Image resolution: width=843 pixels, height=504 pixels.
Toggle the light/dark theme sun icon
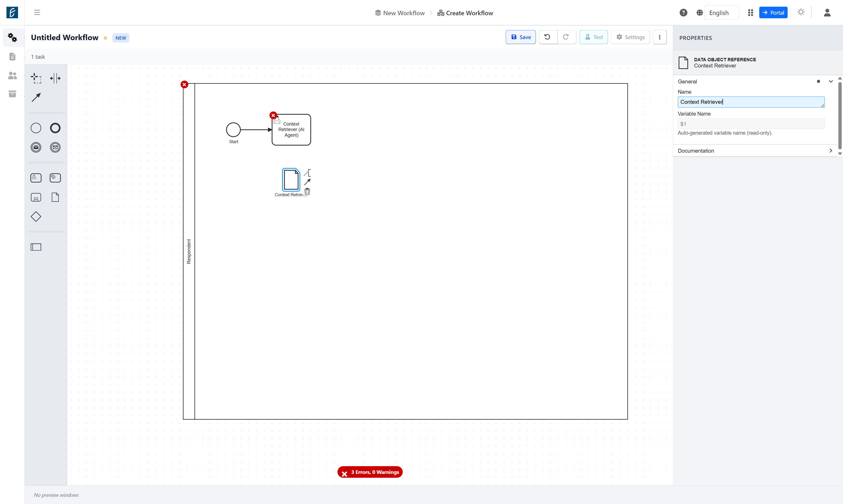[x=801, y=12]
